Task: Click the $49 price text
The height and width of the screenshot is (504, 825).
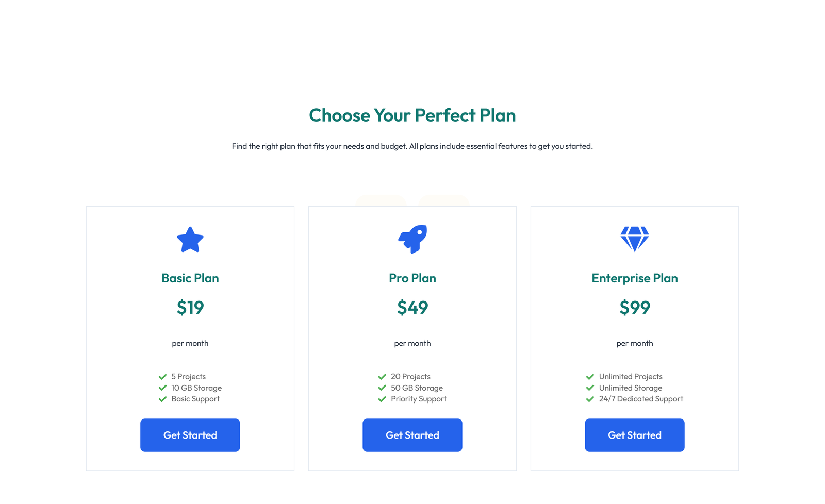Action: coord(412,307)
